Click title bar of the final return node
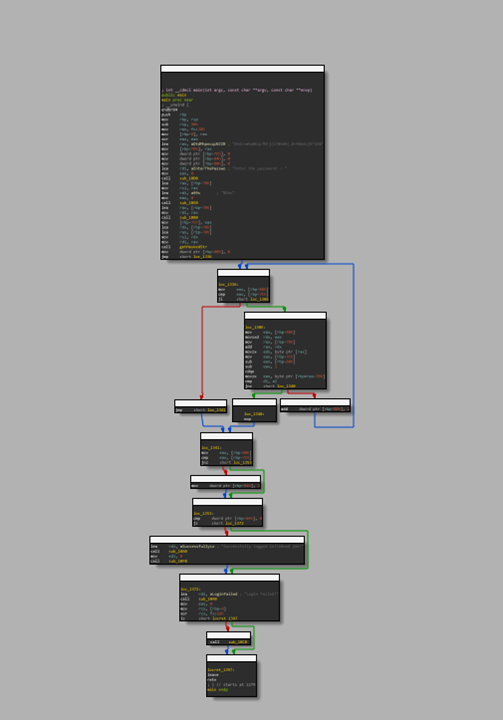The image size is (503, 720). click(232, 658)
